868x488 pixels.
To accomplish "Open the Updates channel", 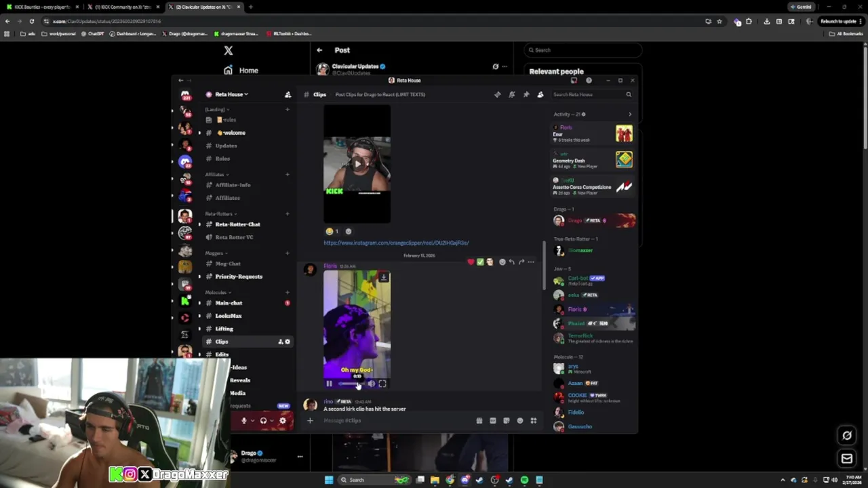I will pyautogui.click(x=226, y=146).
